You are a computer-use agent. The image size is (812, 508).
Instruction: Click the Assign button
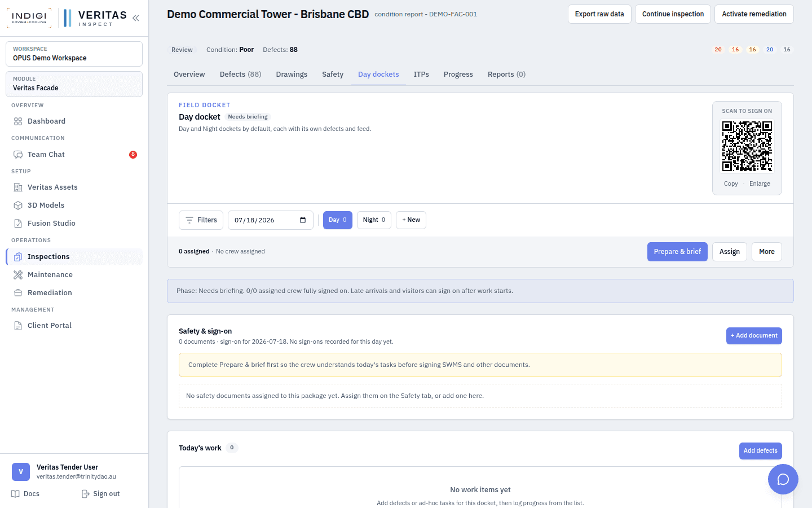(730, 252)
